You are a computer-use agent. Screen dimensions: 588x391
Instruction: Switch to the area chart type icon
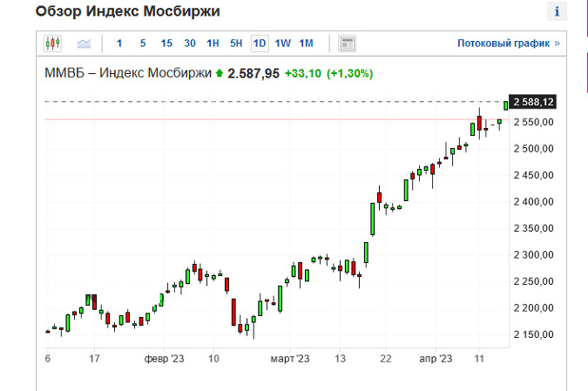[x=84, y=44]
